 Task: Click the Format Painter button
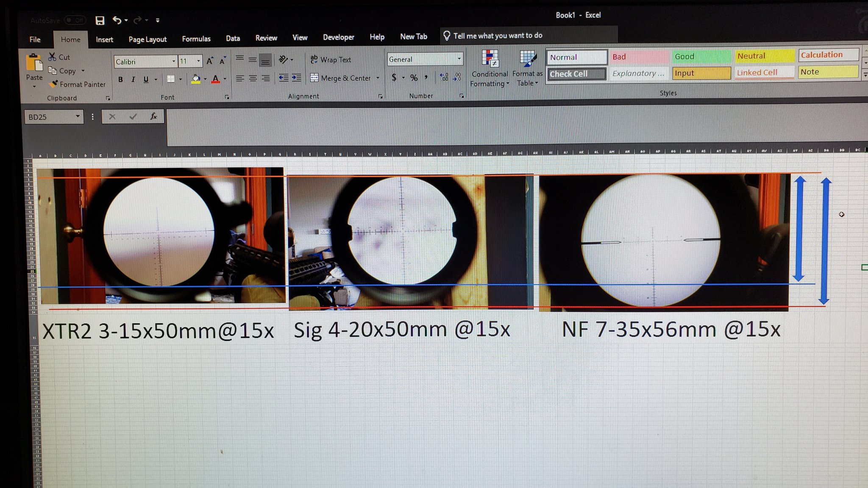77,84
